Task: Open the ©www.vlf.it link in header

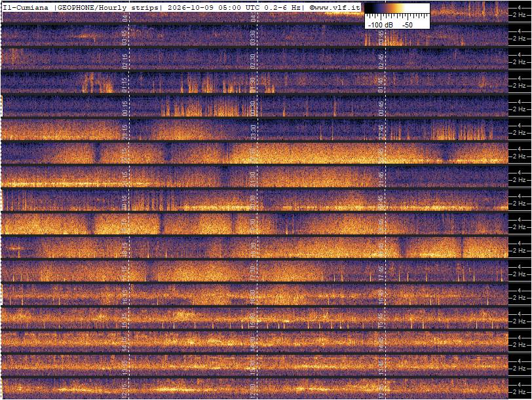Action: click(x=334, y=7)
